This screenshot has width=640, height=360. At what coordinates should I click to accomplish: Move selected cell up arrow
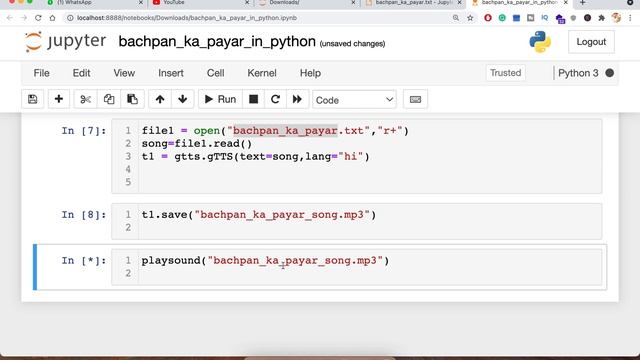(x=160, y=99)
